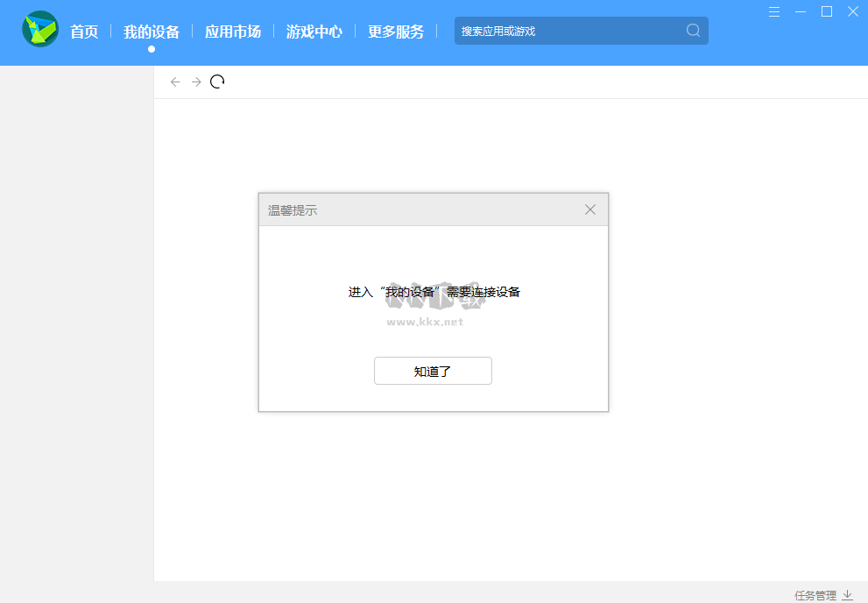Click the active page indicator dot
The image size is (868, 603).
click(x=151, y=49)
